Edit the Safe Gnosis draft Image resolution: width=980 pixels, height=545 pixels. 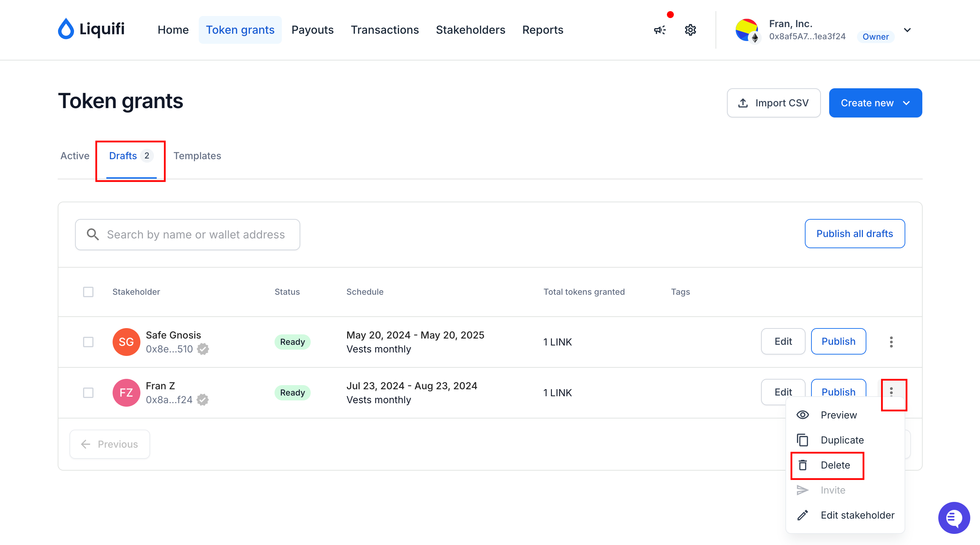point(783,341)
